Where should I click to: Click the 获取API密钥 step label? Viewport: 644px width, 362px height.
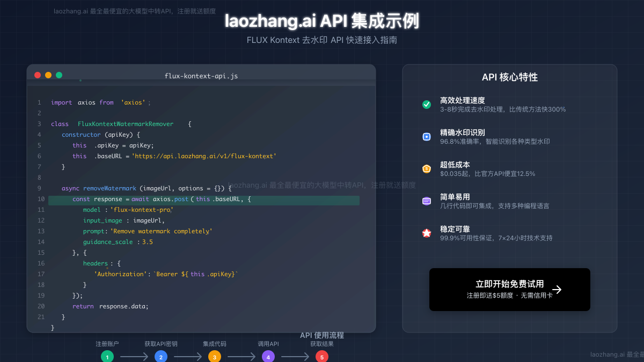click(x=161, y=344)
